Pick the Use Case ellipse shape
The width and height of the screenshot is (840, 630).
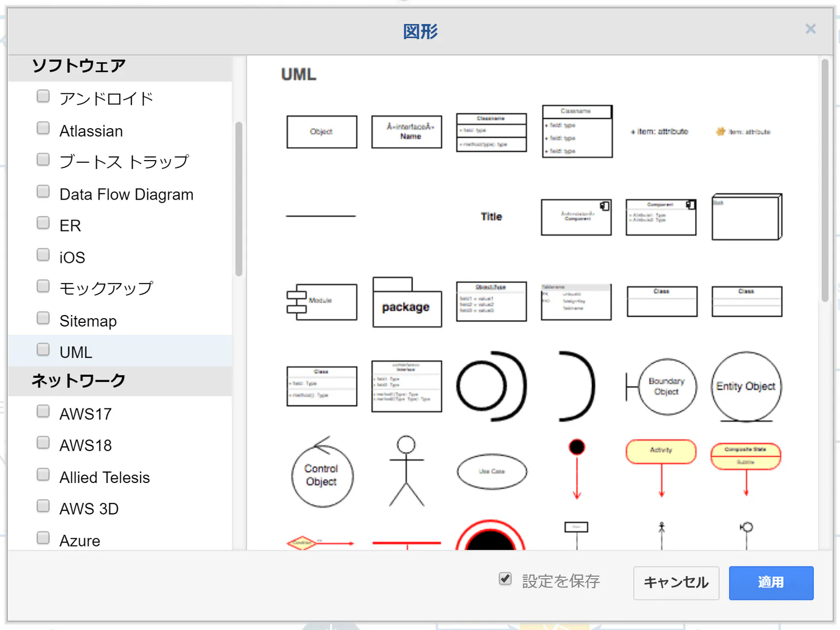coord(492,472)
